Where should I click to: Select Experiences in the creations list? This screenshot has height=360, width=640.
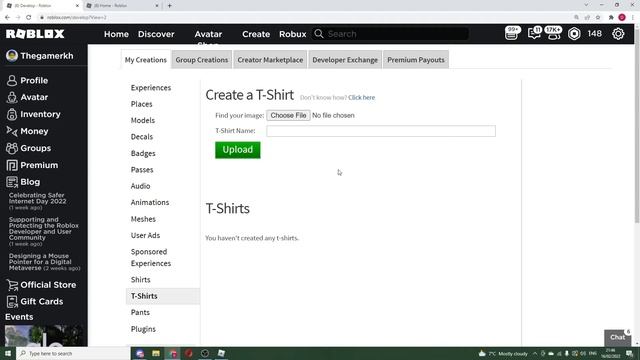pos(151,88)
